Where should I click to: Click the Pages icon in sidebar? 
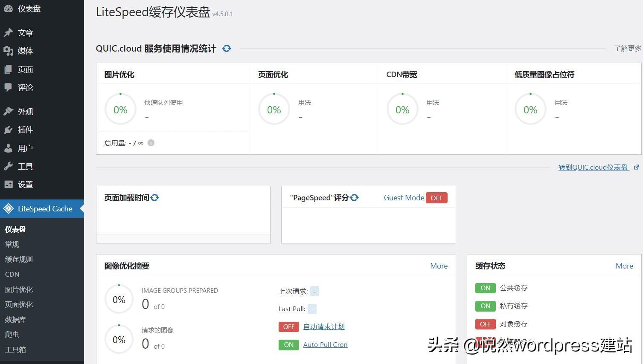[8, 69]
